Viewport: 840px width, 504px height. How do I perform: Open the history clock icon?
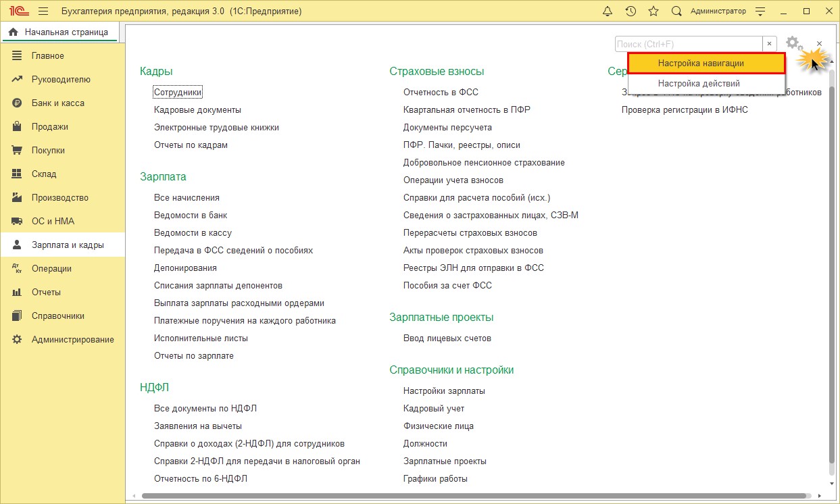(631, 11)
